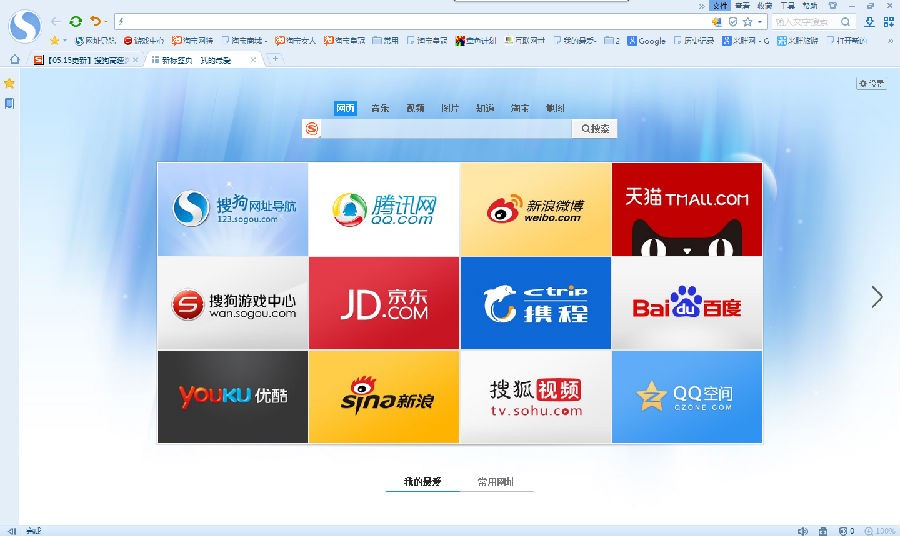Click the 搜索 button

click(x=594, y=129)
